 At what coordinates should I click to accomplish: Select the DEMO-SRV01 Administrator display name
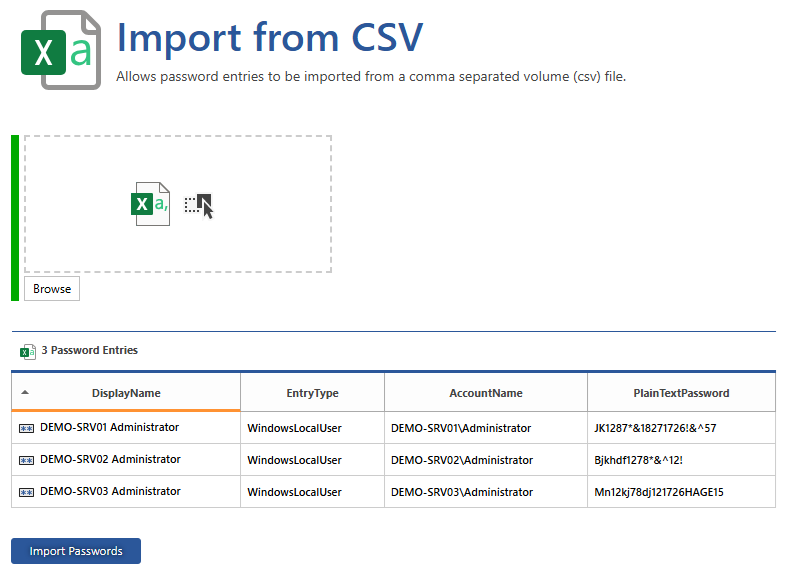110,427
